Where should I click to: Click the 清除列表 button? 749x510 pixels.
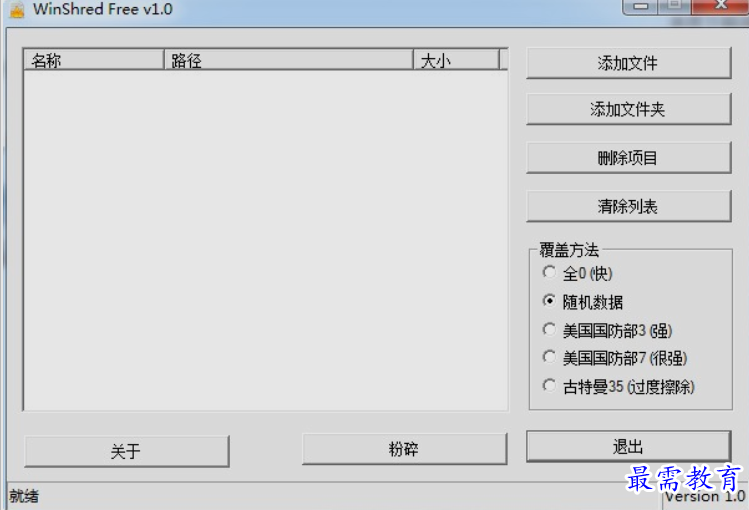(x=629, y=206)
